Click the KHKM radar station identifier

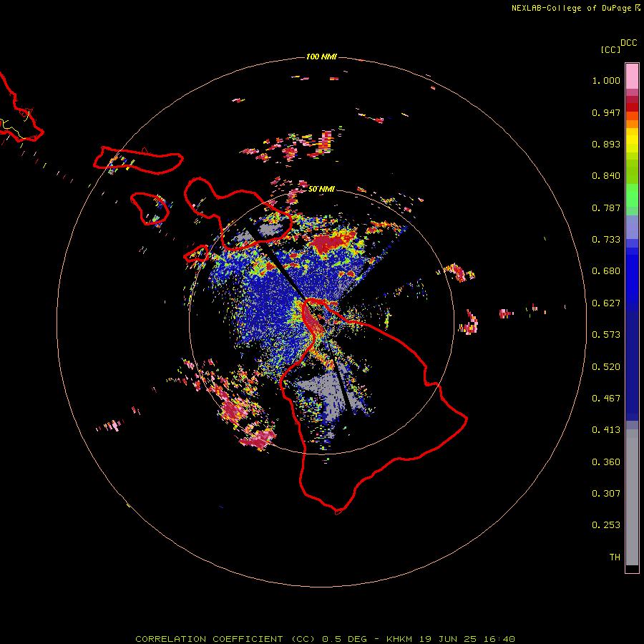(399, 639)
